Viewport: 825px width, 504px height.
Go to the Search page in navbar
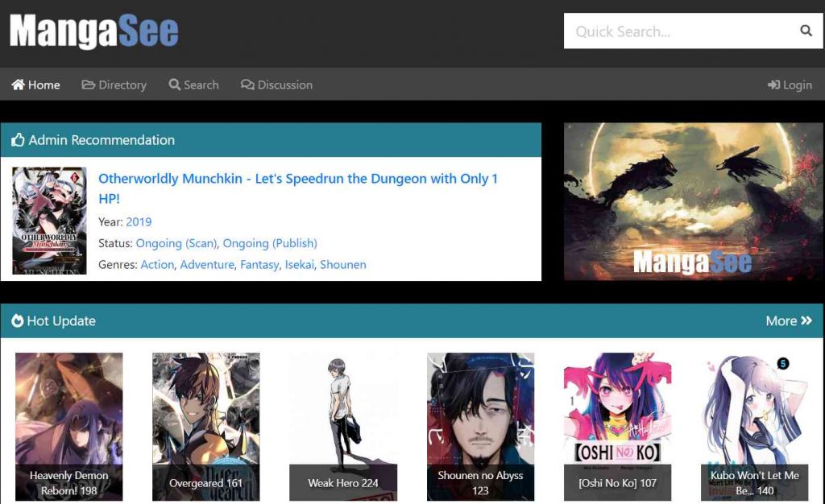pyautogui.click(x=193, y=85)
